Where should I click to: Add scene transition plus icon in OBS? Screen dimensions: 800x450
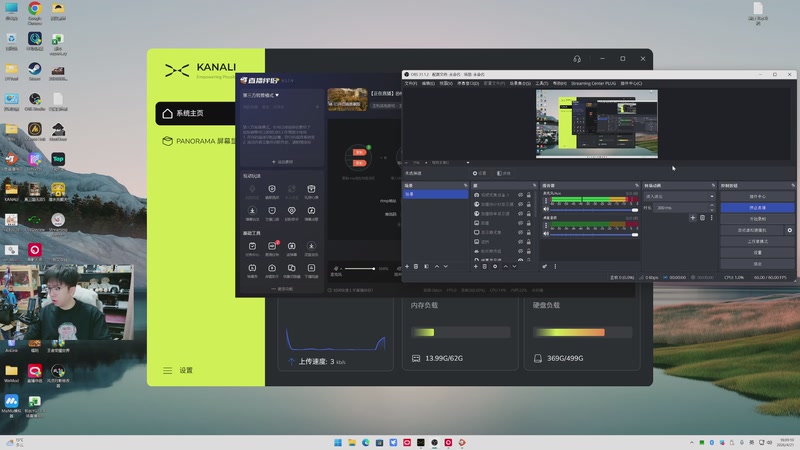point(692,218)
